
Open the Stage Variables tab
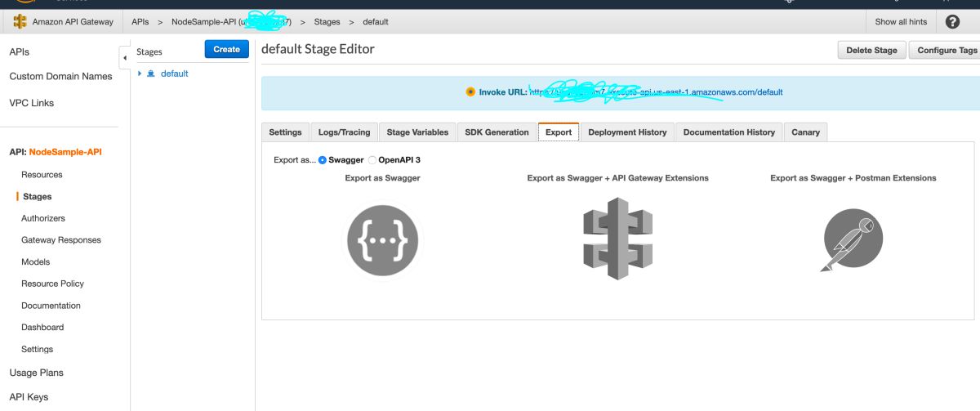tap(417, 132)
